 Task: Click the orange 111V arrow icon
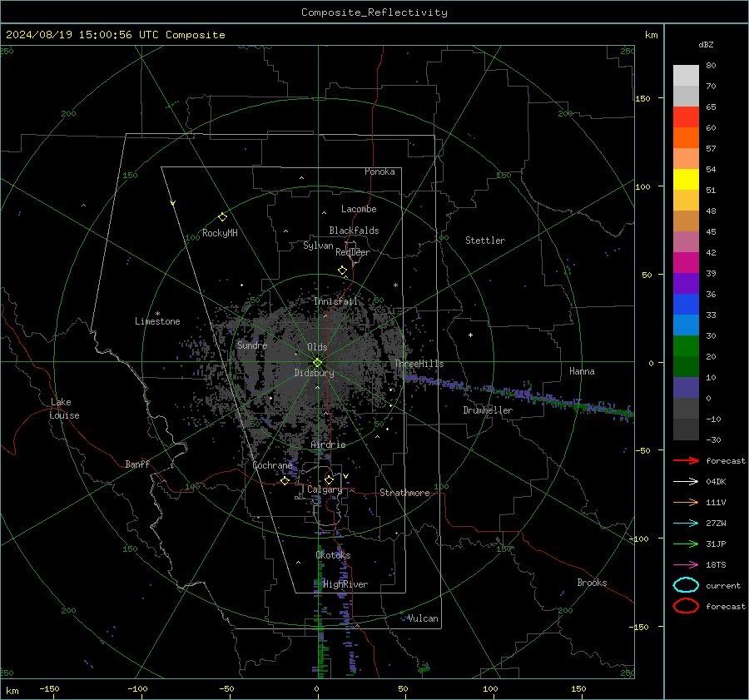(x=686, y=502)
